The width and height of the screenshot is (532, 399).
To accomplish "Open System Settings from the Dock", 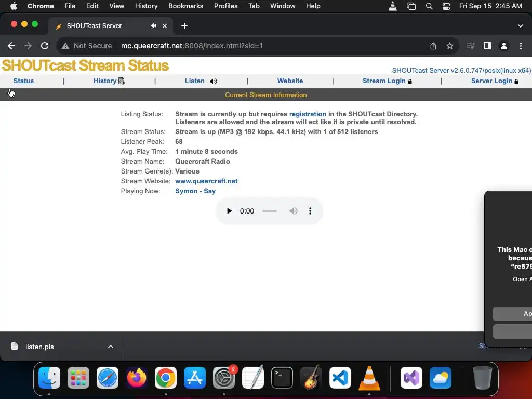I will (224, 378).
